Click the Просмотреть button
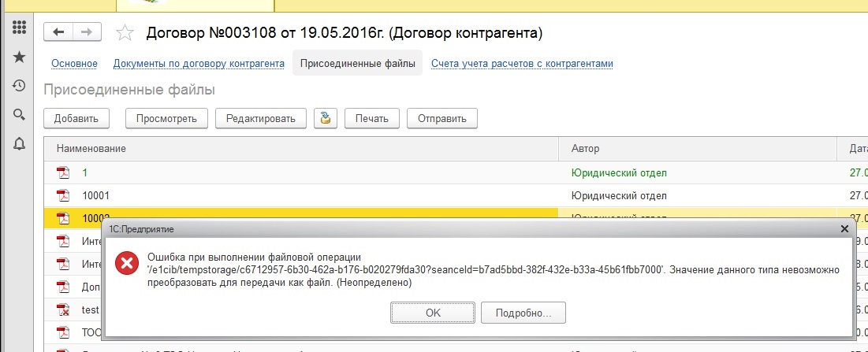Viewport: 868px width, 352px height. coord(166,119)
